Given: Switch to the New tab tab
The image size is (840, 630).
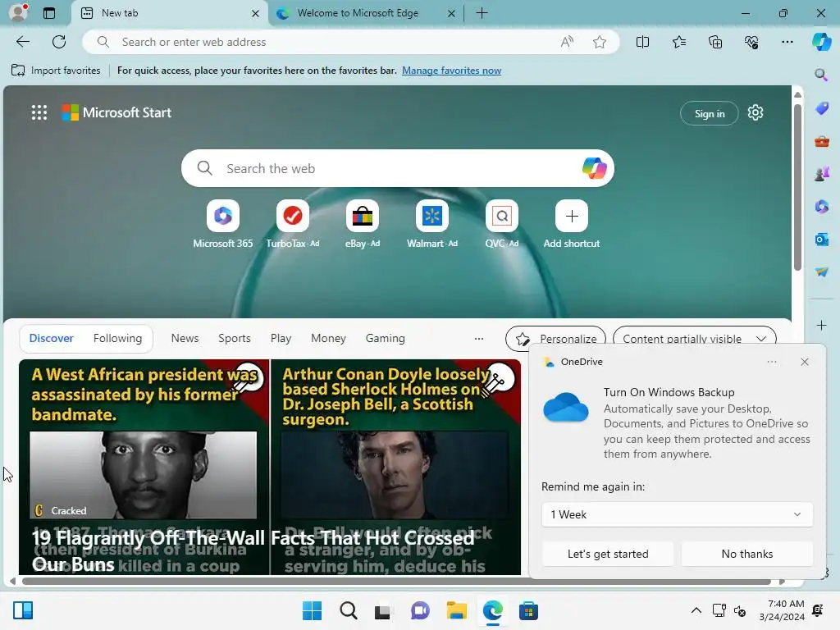Looking at the screenshot, I should [x=167, y=13].
